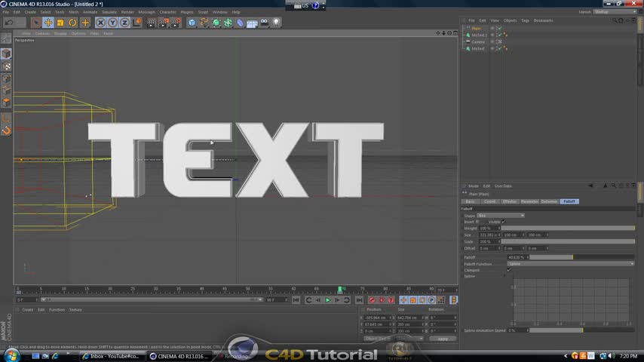Viewport: 644px width, 362px height.
Task: Open the Falloff tab
Action: point(569,201)
